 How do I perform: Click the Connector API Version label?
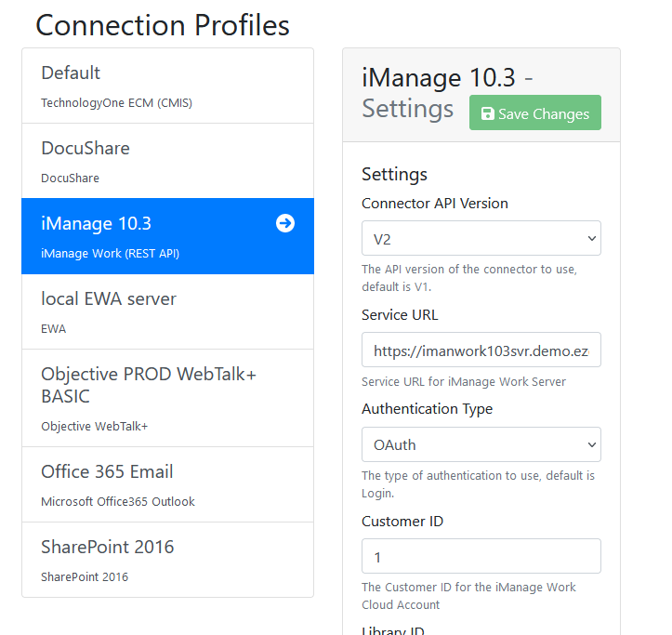434,204
